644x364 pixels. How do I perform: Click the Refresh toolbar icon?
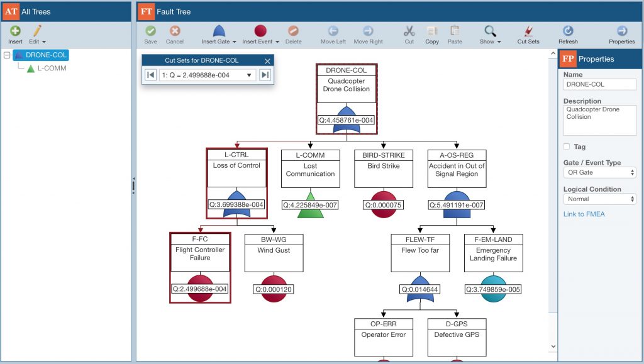click(x=568, y=31)
